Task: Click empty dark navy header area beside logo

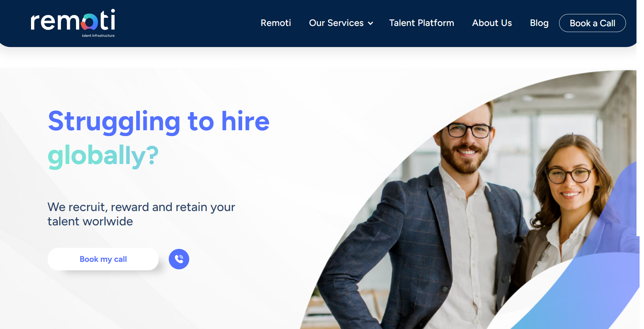Action: point(188,23)
